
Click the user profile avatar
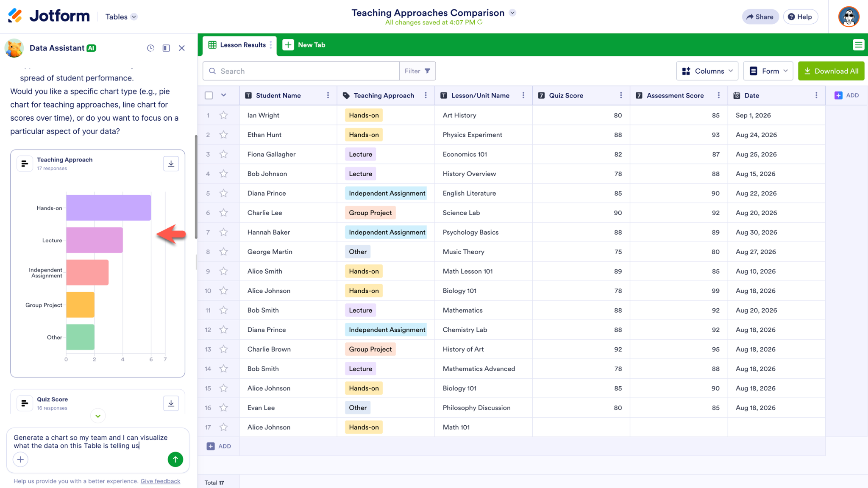click(849, 17)
